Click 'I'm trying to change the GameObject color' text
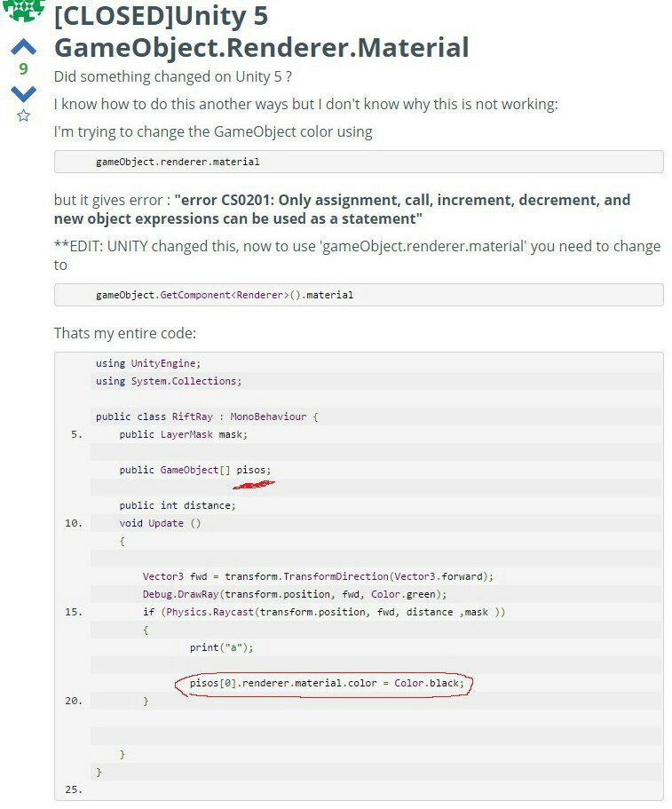This screenshot has width=672, height=809. [x=213, y=132]
